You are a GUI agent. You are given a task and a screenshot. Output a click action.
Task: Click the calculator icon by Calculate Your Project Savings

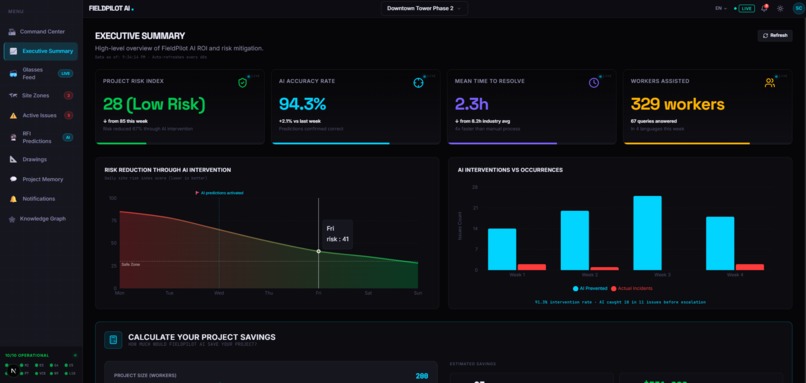click(113, 340)
